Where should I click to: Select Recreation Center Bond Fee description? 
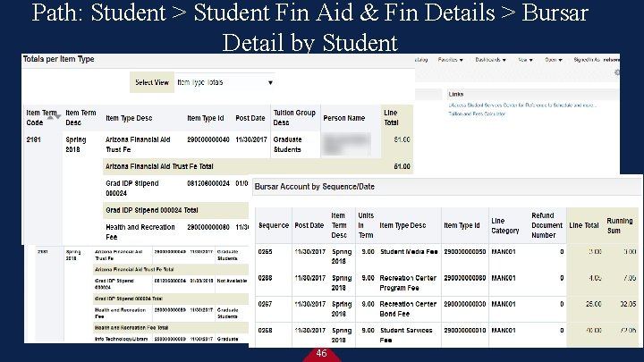click(x=408, y=309)
